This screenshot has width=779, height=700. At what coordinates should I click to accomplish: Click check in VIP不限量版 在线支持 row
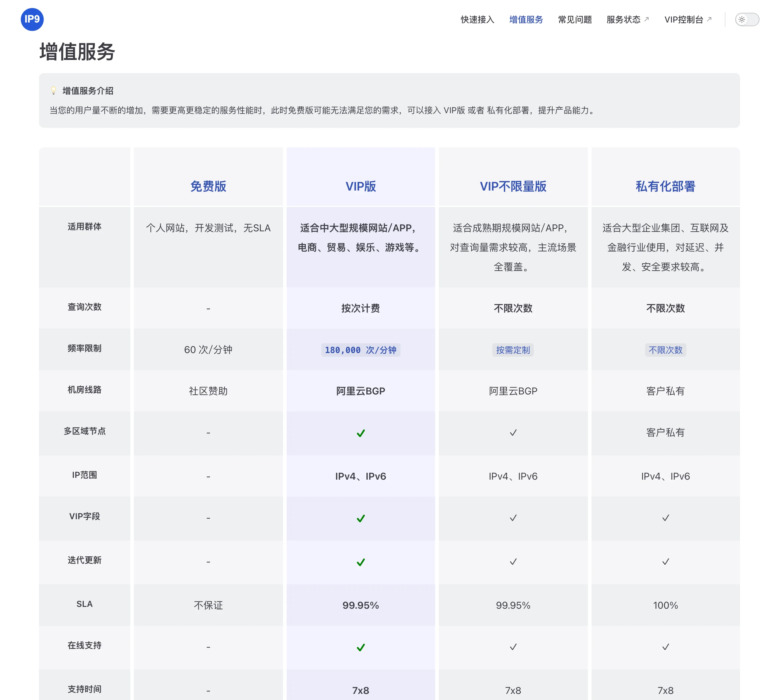coord(513,647)
